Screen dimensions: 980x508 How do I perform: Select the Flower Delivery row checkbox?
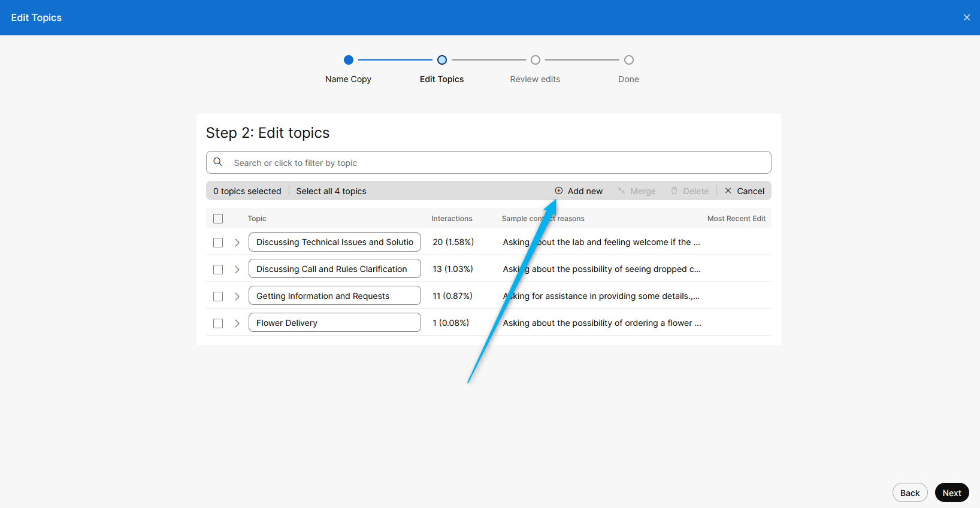coord(218,323)
